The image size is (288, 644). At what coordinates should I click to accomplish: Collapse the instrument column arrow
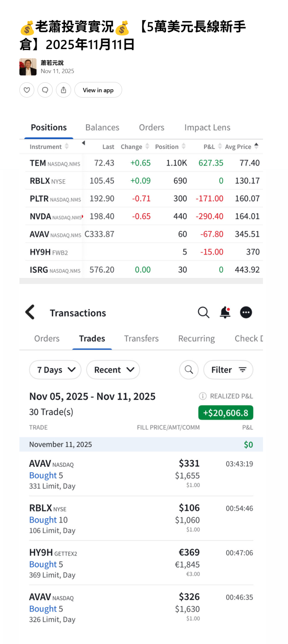point(83,143)
